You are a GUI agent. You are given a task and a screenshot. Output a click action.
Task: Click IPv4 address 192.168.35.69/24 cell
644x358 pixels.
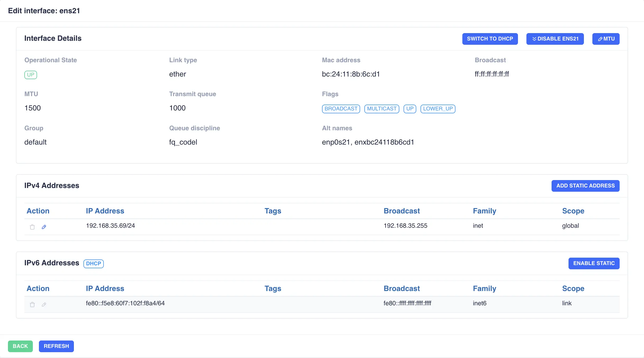[110, 226]
